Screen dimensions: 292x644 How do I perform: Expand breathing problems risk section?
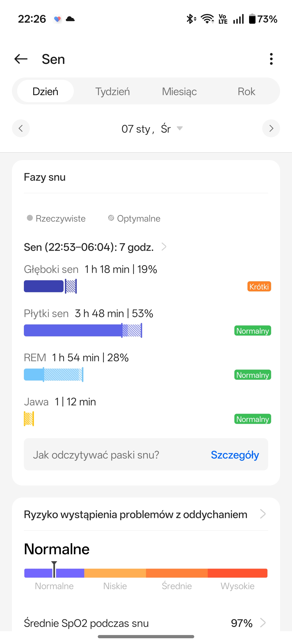[263, 514]
